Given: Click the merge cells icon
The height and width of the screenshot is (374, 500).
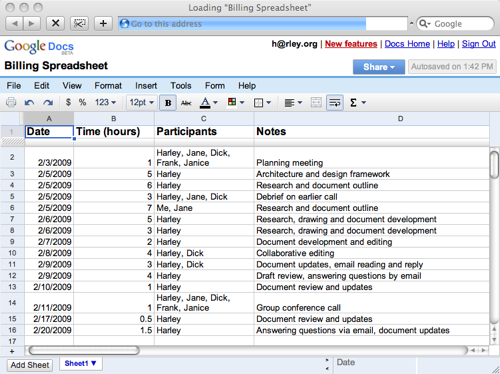Looking at the screenshot, I should point(316,102).
